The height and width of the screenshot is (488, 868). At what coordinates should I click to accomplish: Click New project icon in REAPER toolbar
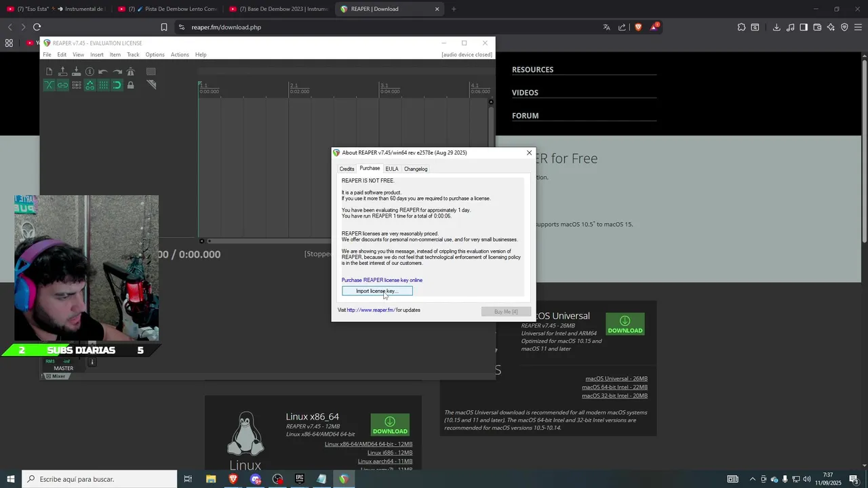(49, 71)
